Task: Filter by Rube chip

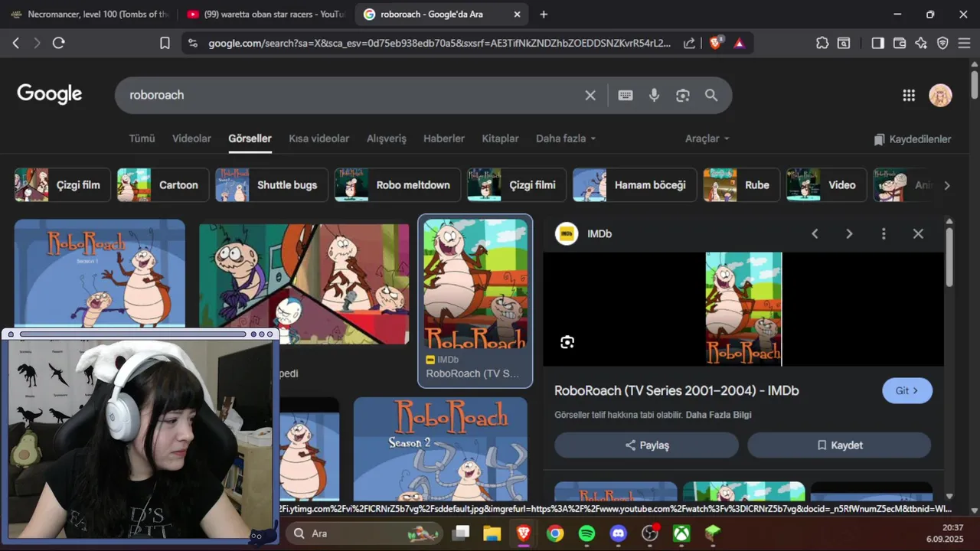Action: [741, 185]
